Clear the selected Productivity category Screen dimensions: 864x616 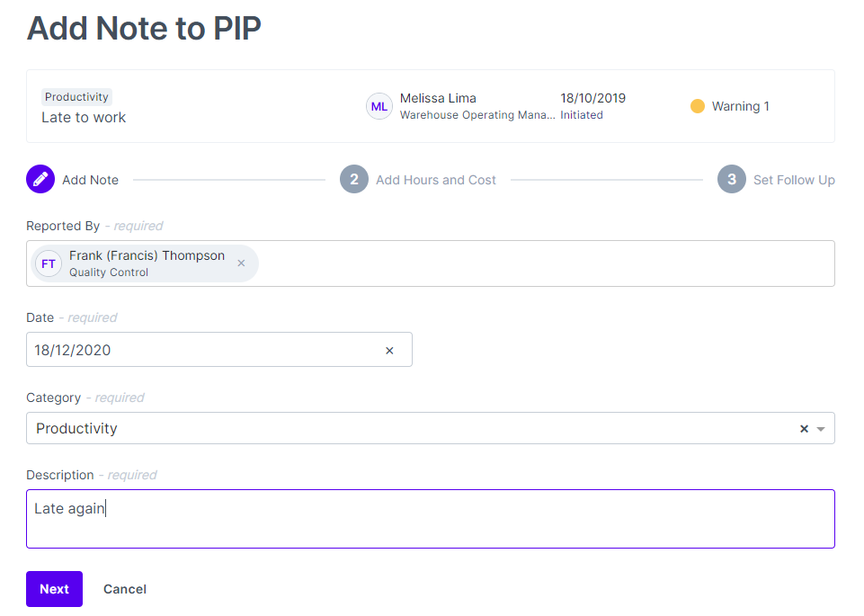[804, 429]
